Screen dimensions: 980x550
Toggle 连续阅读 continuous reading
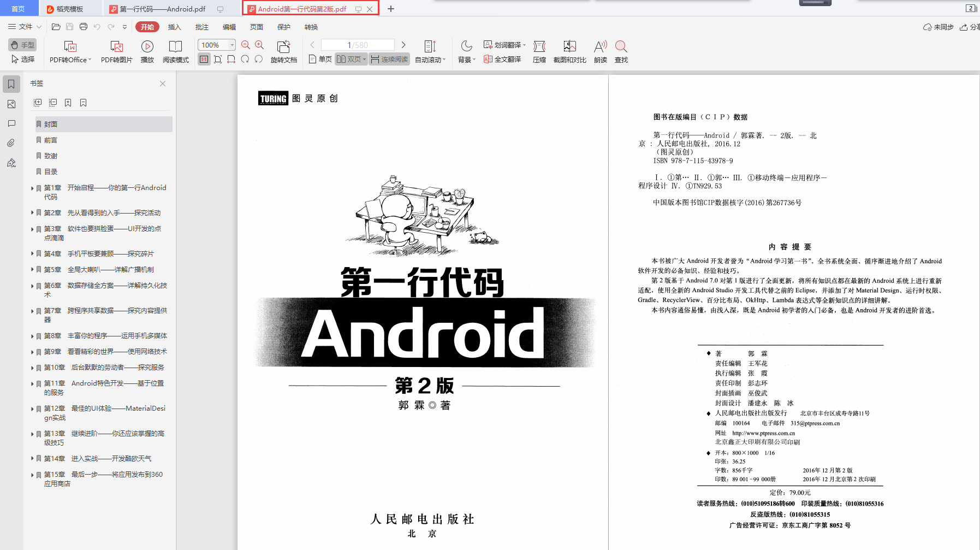point(390,59)
